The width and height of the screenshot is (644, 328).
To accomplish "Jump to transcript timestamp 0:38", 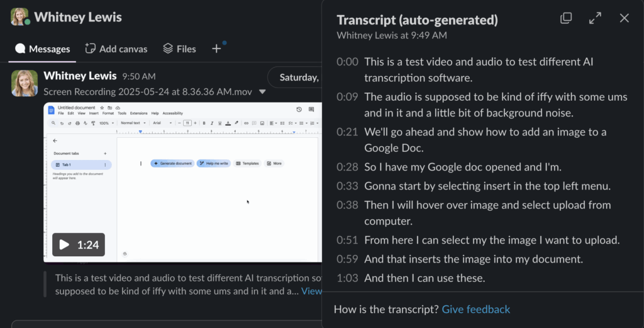I will pos(347,205).
